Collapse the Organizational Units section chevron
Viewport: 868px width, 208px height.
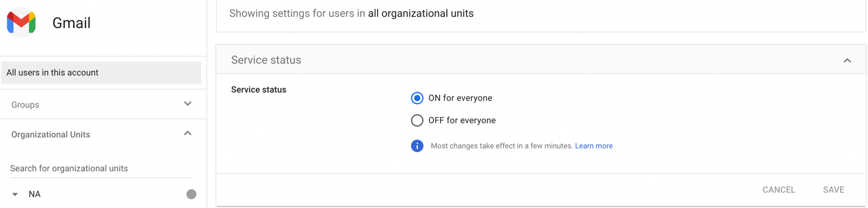188,133
